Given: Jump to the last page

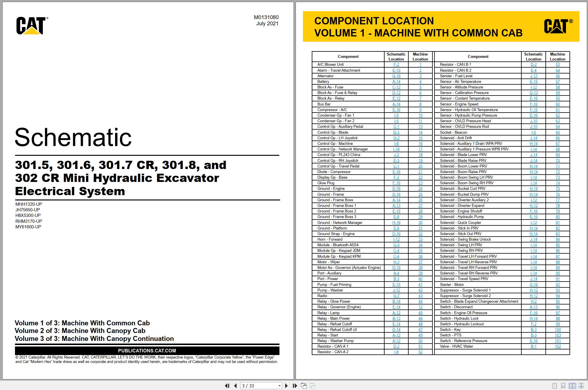Looking at the screenshot, I should (295, 386).
